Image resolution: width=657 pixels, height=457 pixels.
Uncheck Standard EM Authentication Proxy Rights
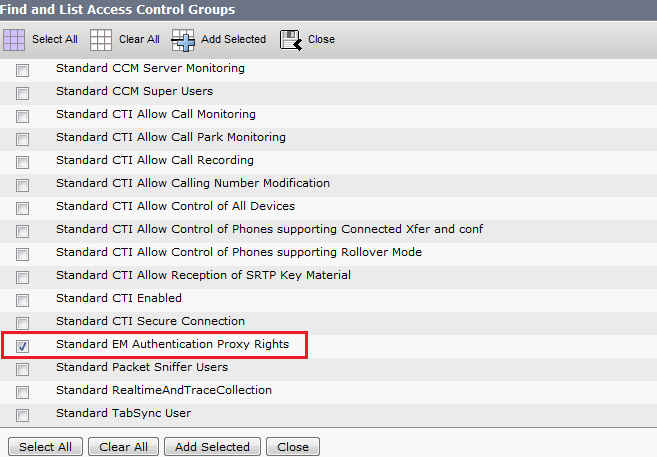pos(23,346)
